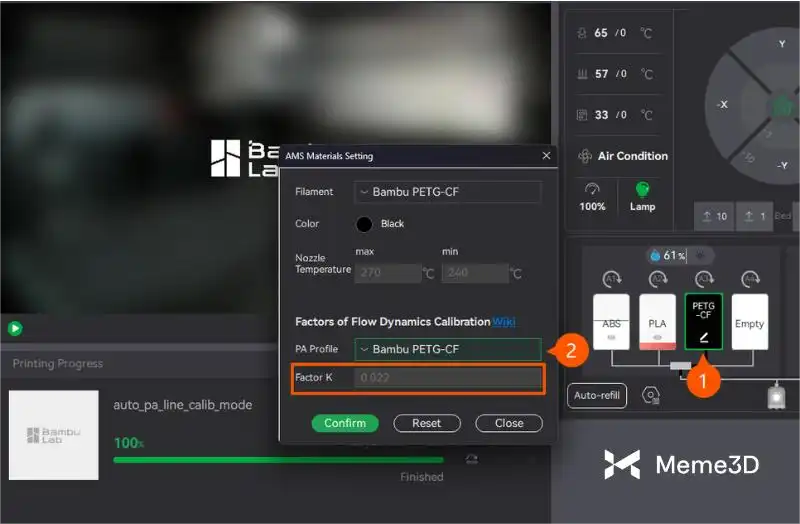Click the heatbed temperature icon
Viewport: 800px width, 524px height.
pos(583,74)
